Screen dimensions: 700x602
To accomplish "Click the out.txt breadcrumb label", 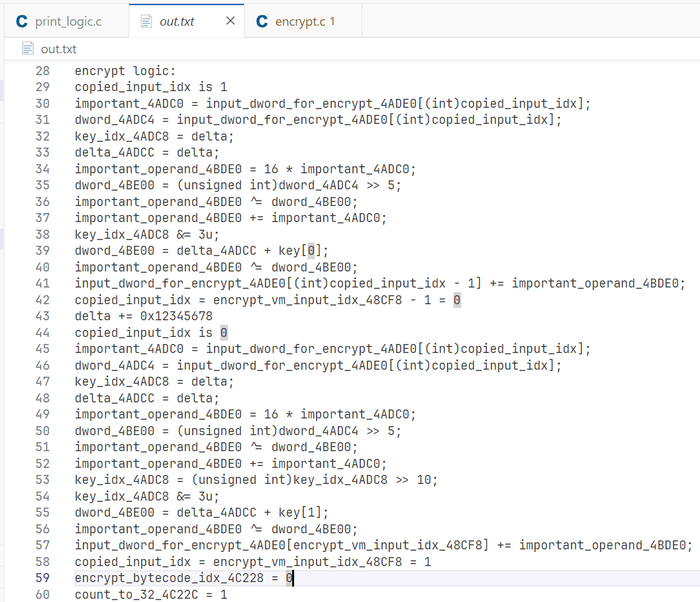I will pyautogui.click(x=58, y=49).
